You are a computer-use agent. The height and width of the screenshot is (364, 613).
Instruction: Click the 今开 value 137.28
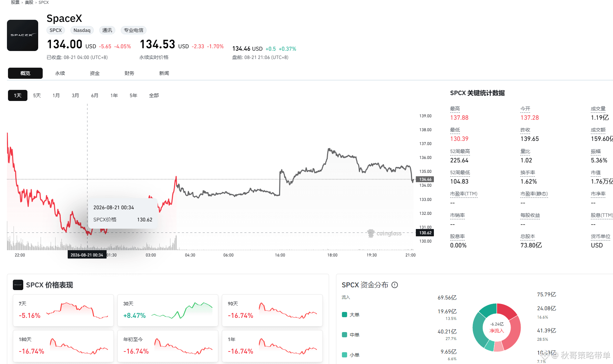click(530, 118)
